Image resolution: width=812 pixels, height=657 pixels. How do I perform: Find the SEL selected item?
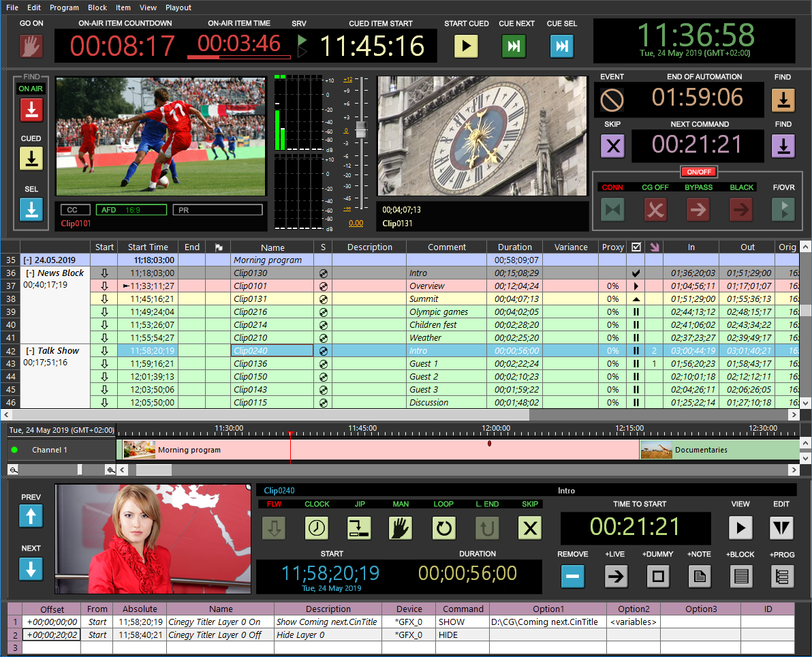31,209
